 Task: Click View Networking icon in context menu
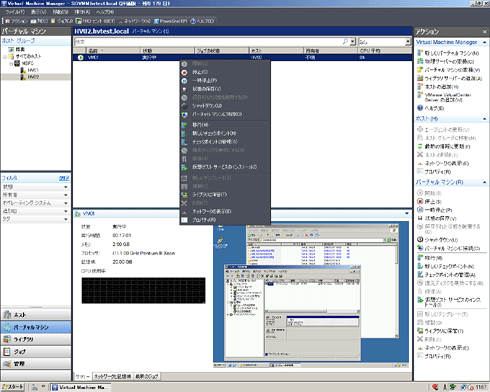[184, 211]
